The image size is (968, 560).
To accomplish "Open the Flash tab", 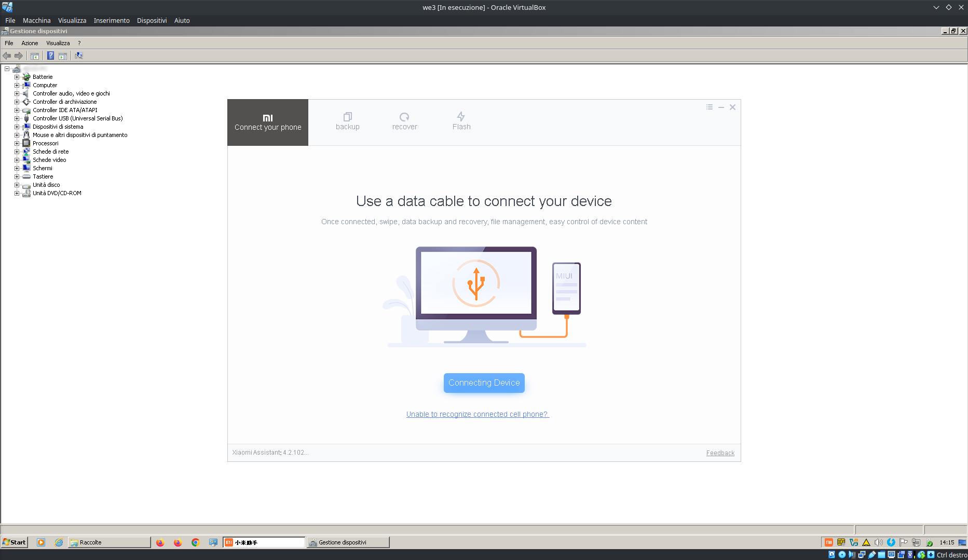I will [x=461, y=121].
